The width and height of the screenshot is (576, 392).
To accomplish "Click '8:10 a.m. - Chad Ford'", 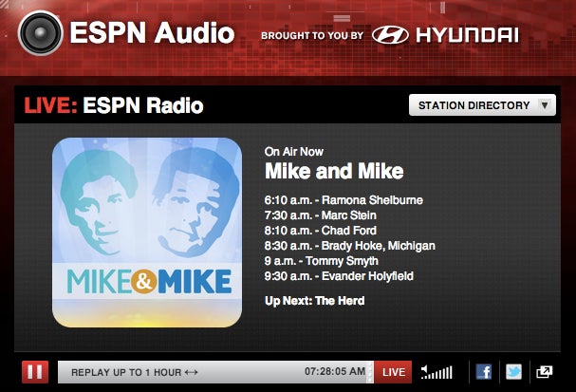I will click(x=321, y=231).
